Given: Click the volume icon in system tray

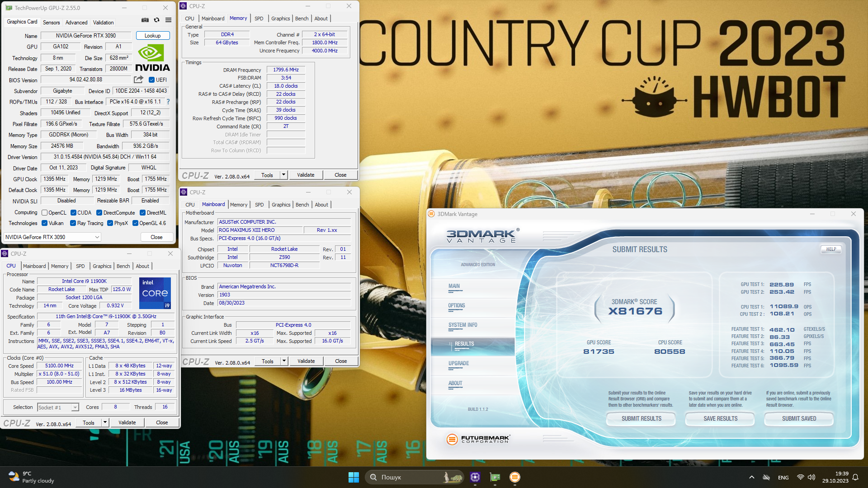Looking at the screenshot, I should click(x=811, y=477).
